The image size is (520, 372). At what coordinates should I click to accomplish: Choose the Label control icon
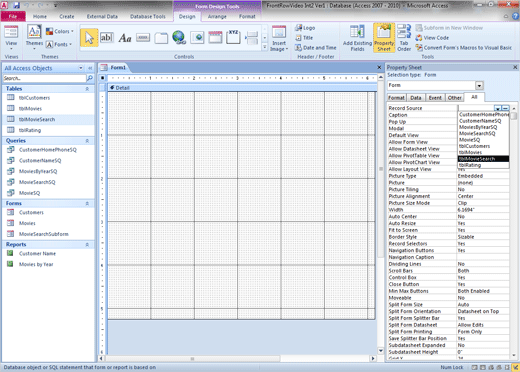125,38
